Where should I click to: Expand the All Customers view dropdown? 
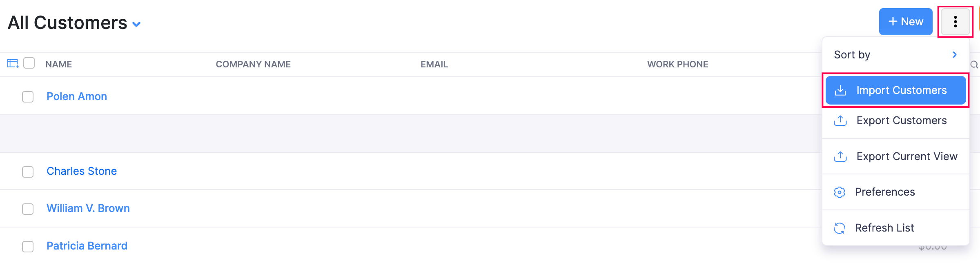(x=136, y=25)
